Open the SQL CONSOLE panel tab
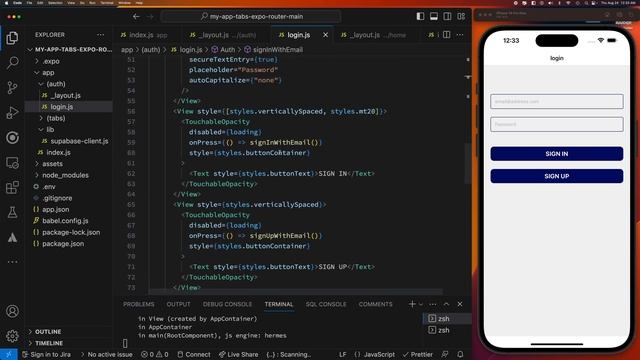Image resolution: width=640 pixels, height=360 pixels. (x=326, y=304)
